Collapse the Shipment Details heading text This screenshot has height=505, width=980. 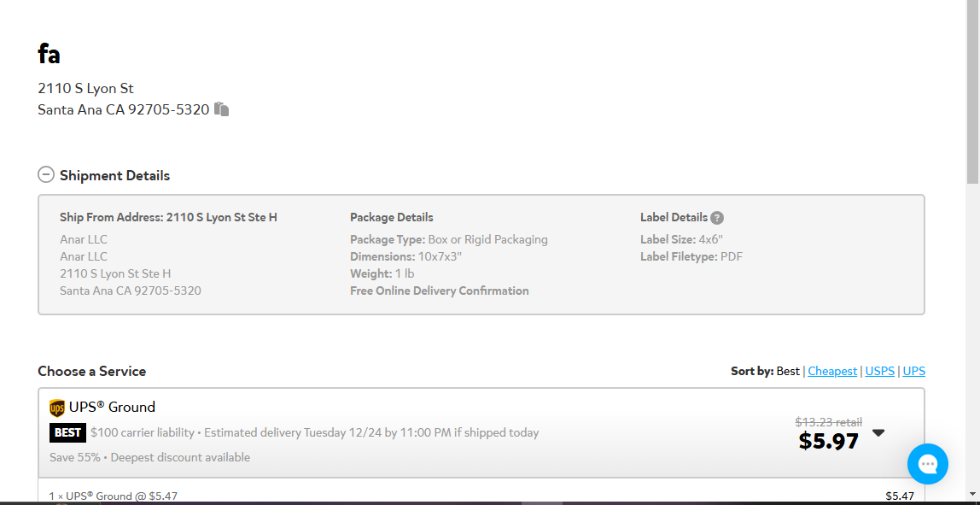(x=114, y=175)
